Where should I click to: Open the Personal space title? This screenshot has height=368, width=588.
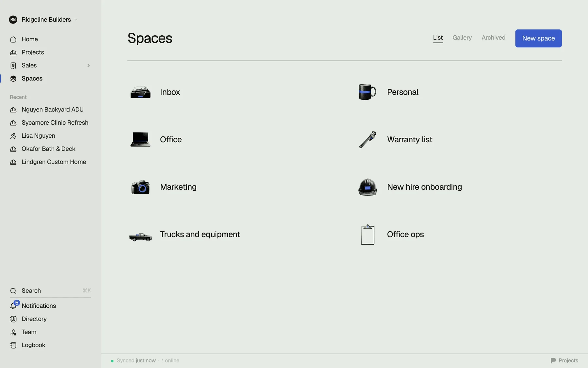click(x=403, y=92)
